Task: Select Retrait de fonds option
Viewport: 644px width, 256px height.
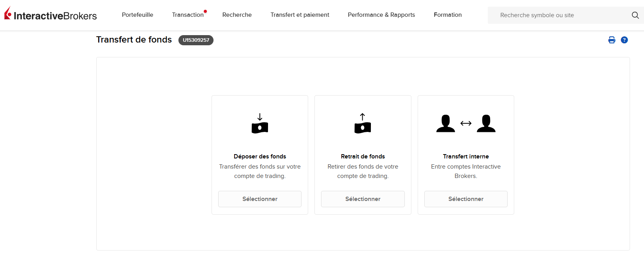Action: click(363, 199)
